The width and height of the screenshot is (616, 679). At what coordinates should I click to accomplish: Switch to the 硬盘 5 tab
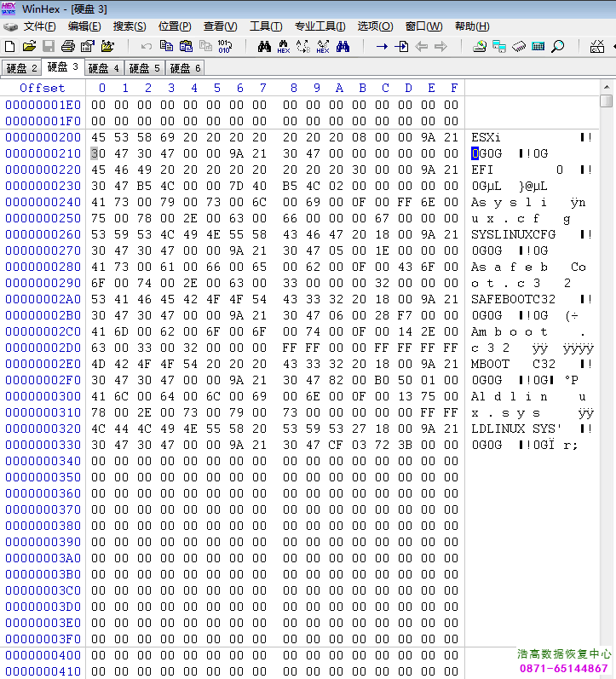[x=145, y=68]
